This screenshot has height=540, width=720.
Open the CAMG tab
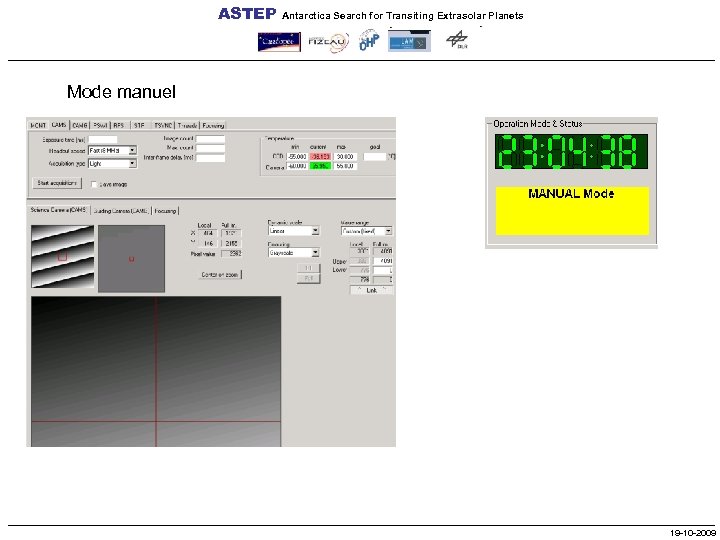pos(79,125)
